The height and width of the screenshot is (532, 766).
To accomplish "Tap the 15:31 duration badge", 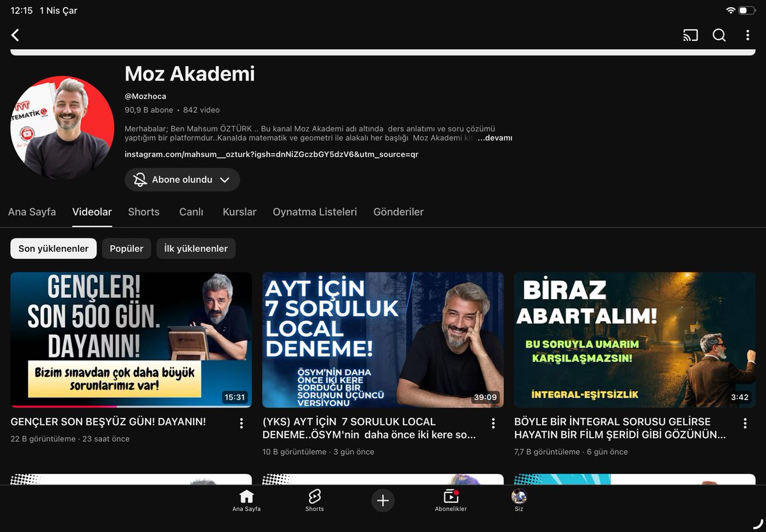I will [234, 397].
